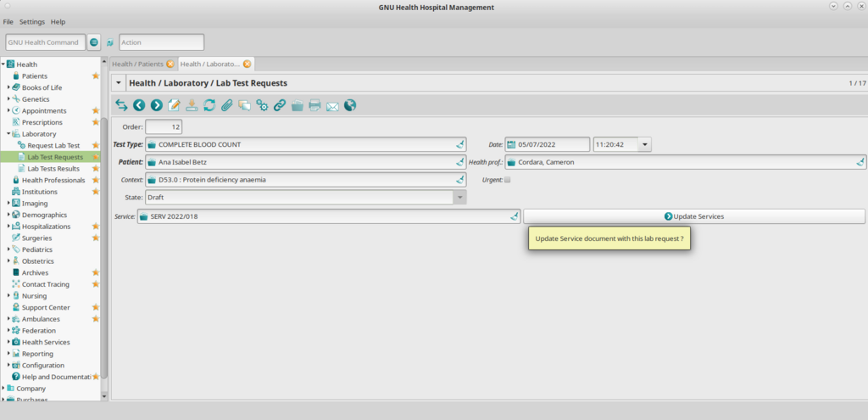This screenshot has width=868, height=420.
Task: Click the Action search field
Action: coord(161,42)
